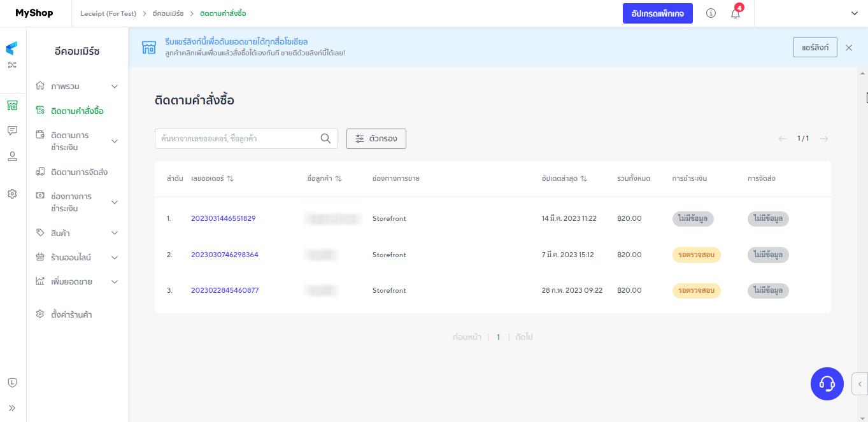Screen dimensions: 868x422
Task: Expand the rail with double chevron icon
Action: tap(12, 408)
